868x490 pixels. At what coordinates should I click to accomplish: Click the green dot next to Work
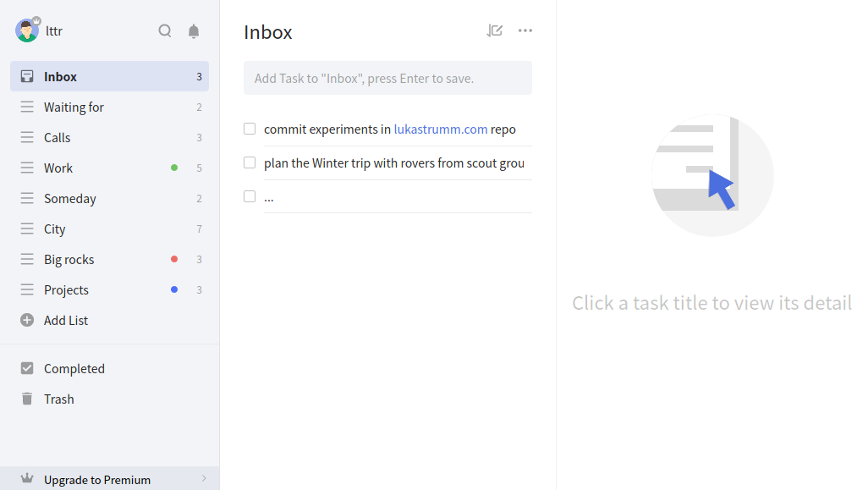pos(174,168)
